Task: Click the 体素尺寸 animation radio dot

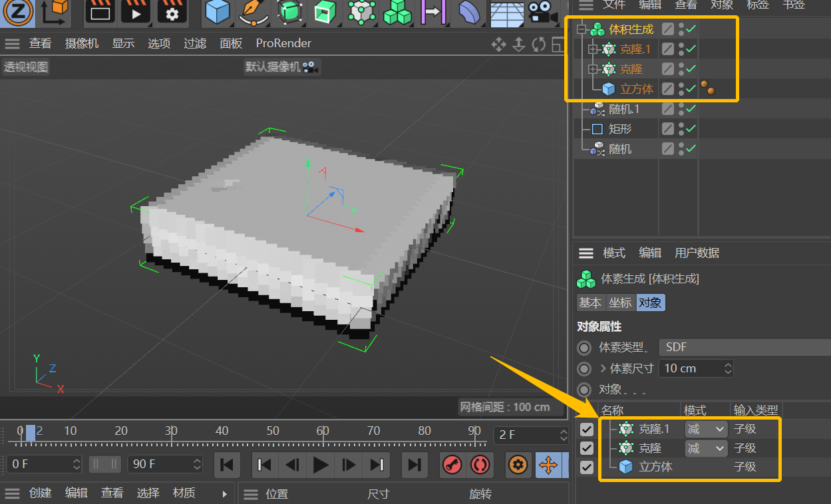Action: click(x=584, y=368)
